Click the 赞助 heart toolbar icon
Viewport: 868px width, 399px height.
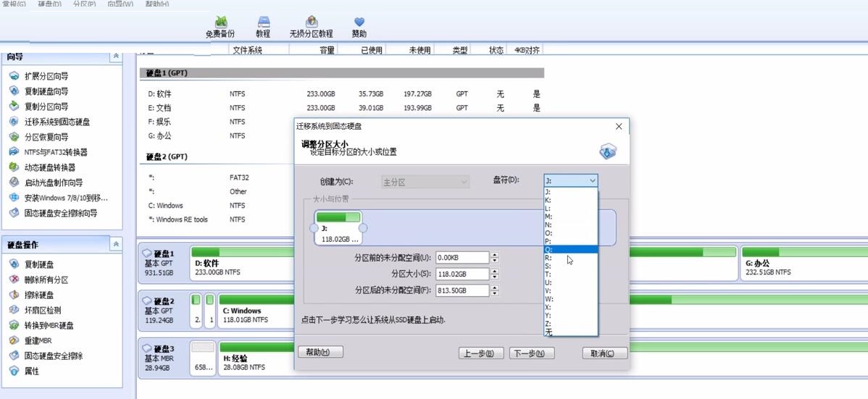pyautogui.click(x=359, y=27)
